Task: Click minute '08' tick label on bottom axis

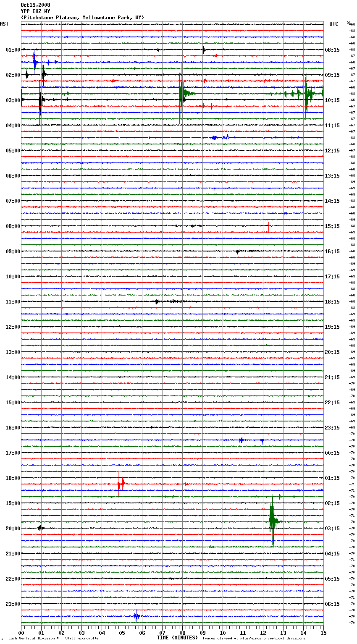Action: (x=182, y=633)
